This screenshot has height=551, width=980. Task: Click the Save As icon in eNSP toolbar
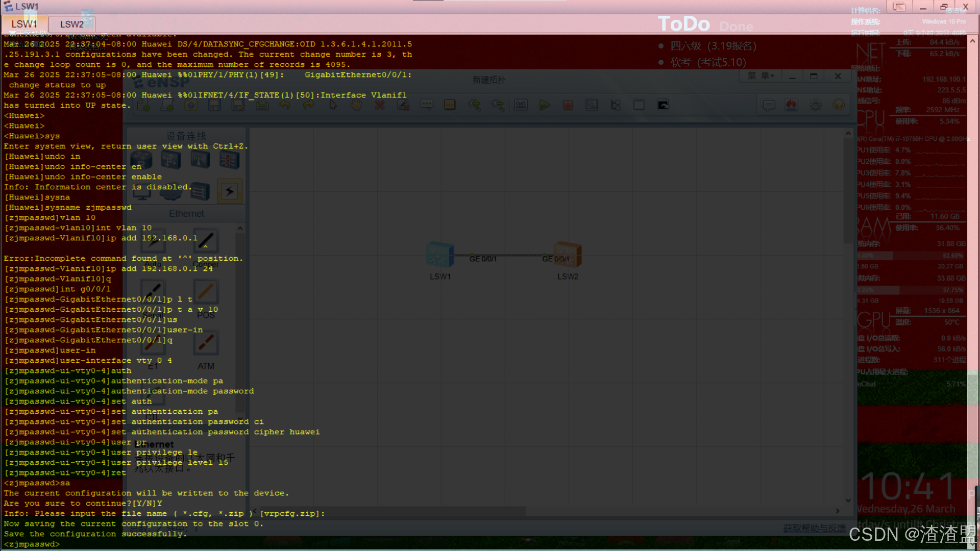click(x=238, y=105)
